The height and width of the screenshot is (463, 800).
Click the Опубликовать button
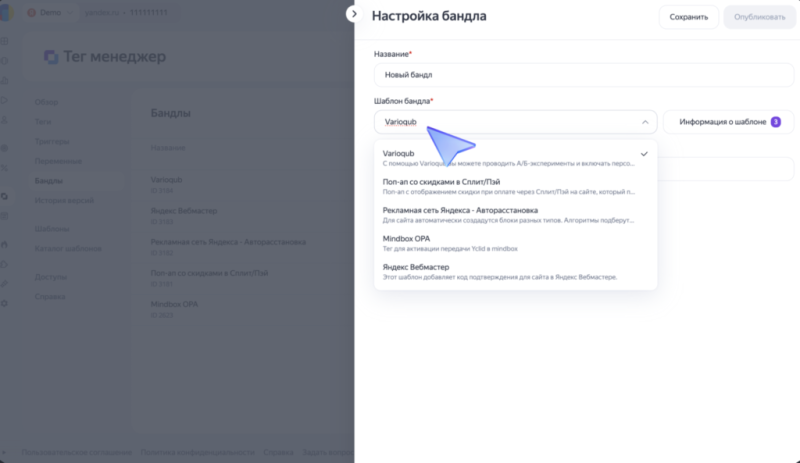pos(759,17)
